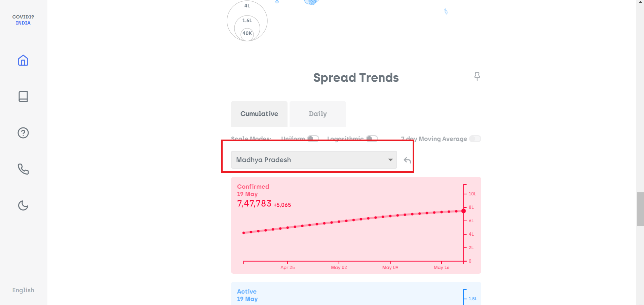Open the blog book icon in sidebar
The image size is (644, 305).
click(x=23, y=97)
